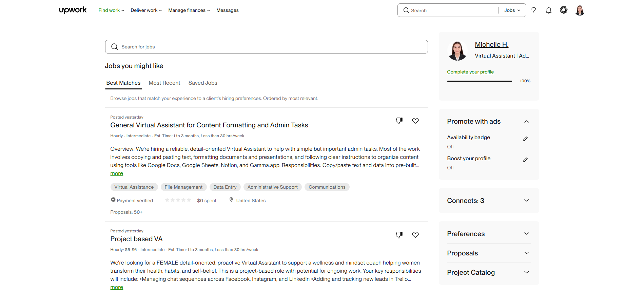
Task: Expand the Connects section
Action: click(526, 201)
